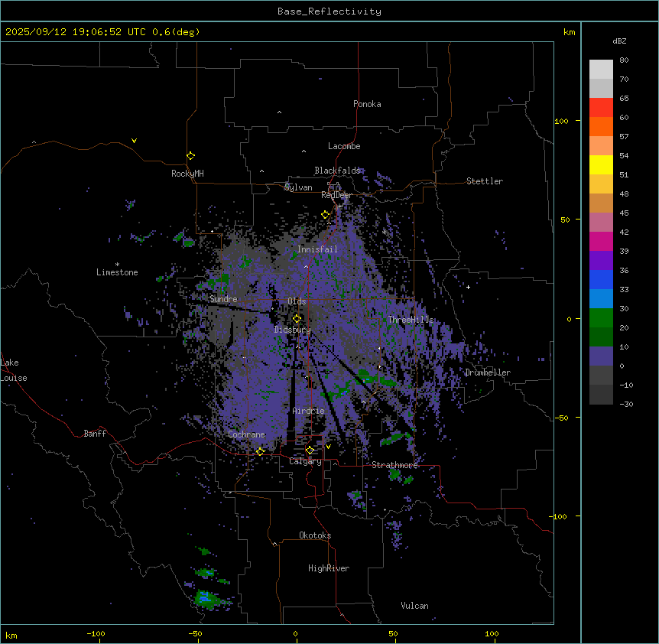Click the RockyMH label
Image resolution: width=659 pixels, height=644 pixels.
pyautogui.click(x=187, y=173)
